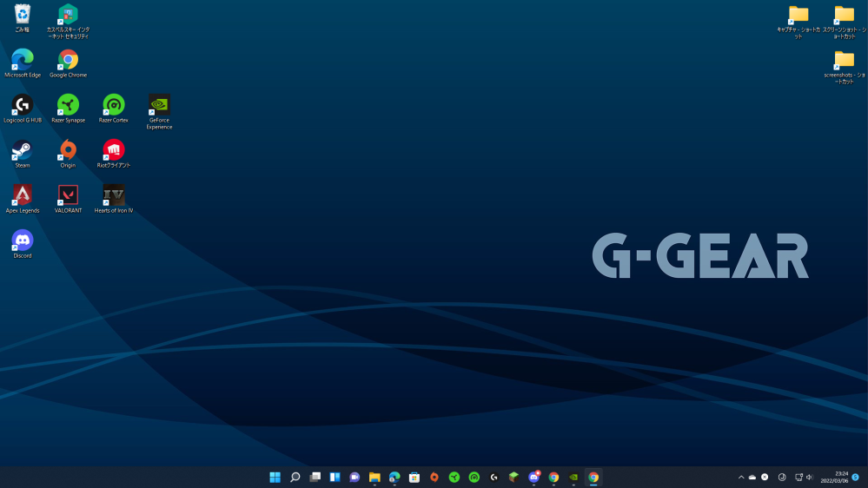Select the Logicool G HUB desktop icon
Image resolution: width=868 pixels, height=488 pixels.
22,109
